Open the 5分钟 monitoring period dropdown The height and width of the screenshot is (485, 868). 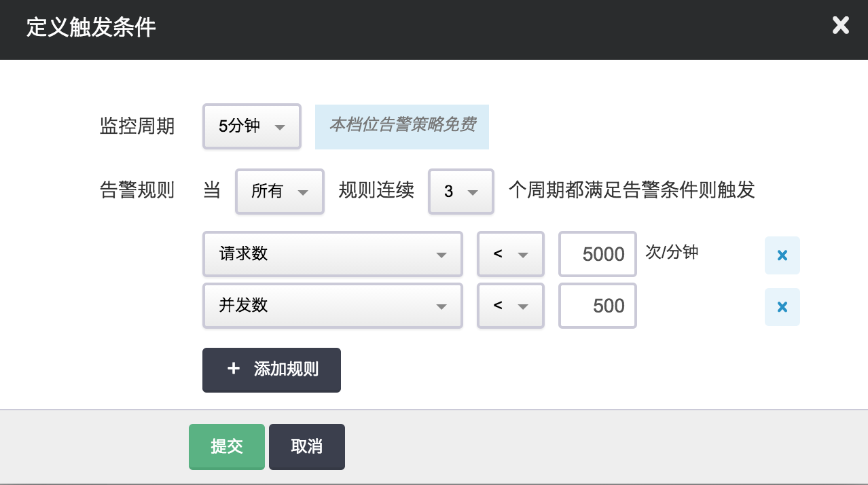click(251, 126)
